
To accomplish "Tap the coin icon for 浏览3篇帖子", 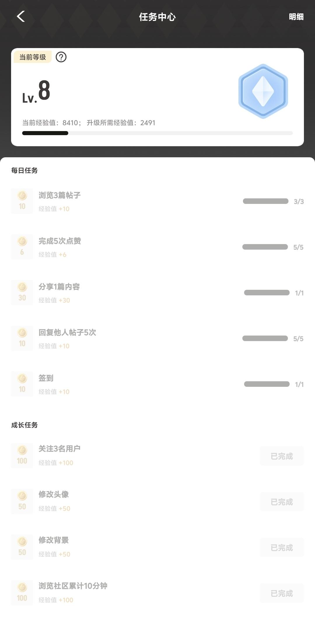I will click(22, 201).
